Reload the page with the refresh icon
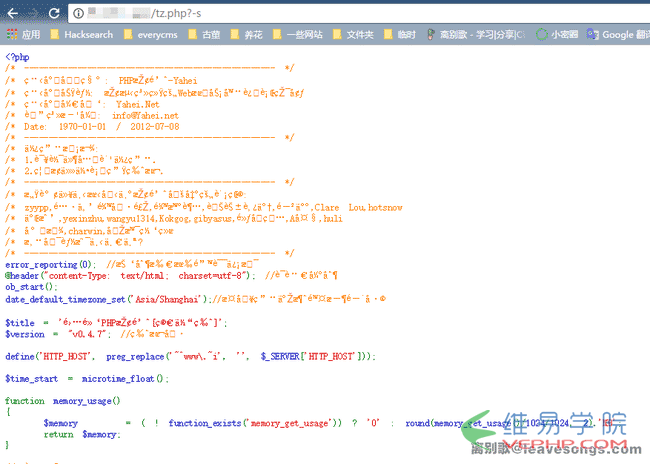The image size is (650, 464). coord(54,14)
